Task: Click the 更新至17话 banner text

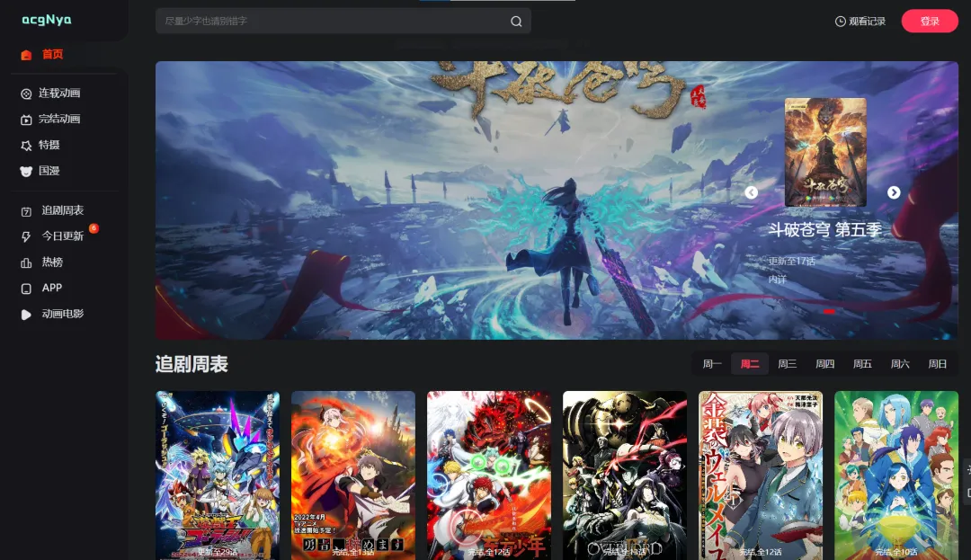Action: click(x=792, y=262)
